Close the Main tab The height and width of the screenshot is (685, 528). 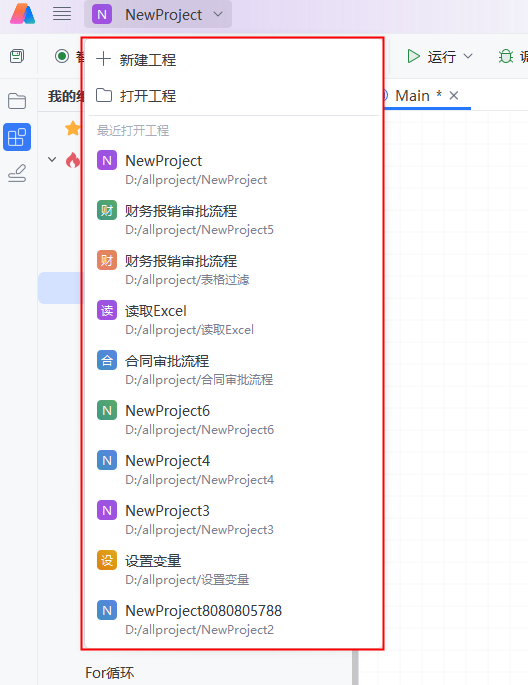pyautogui.click(x=454, y=95)
